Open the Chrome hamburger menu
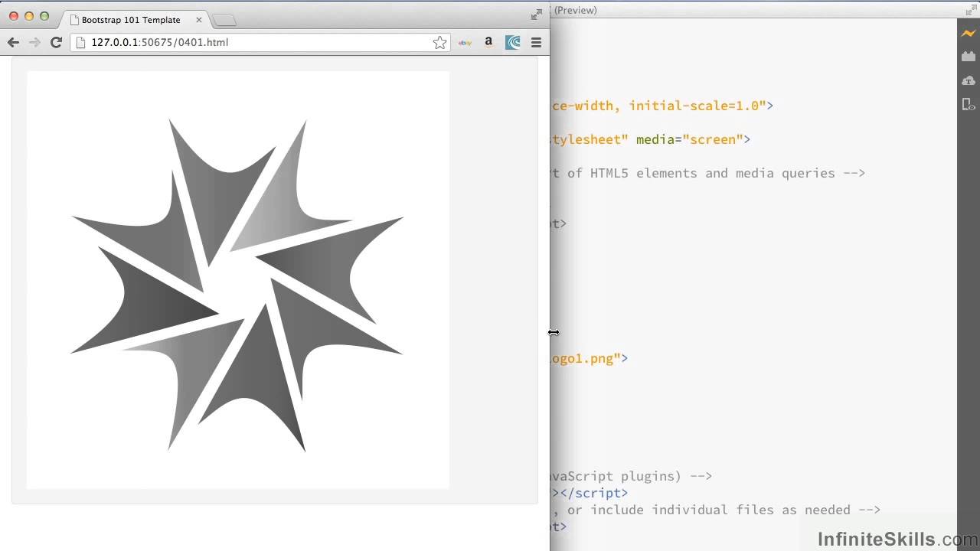 click(x=536, y=43)
